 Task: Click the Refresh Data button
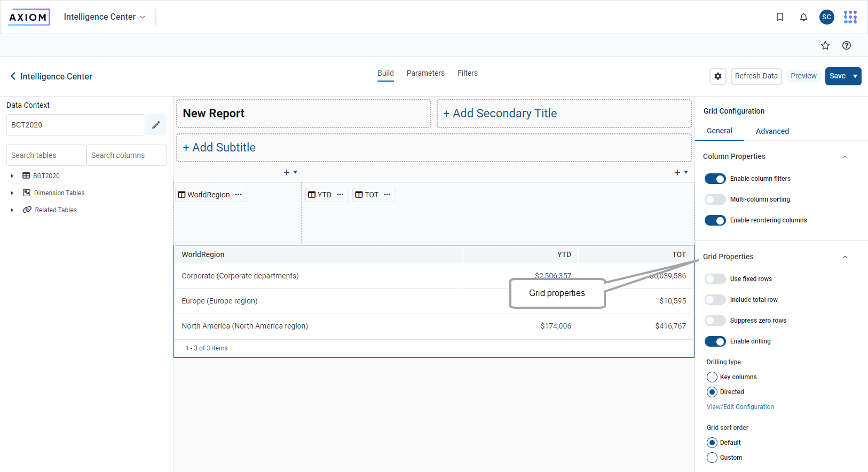(x=756, y=76)
